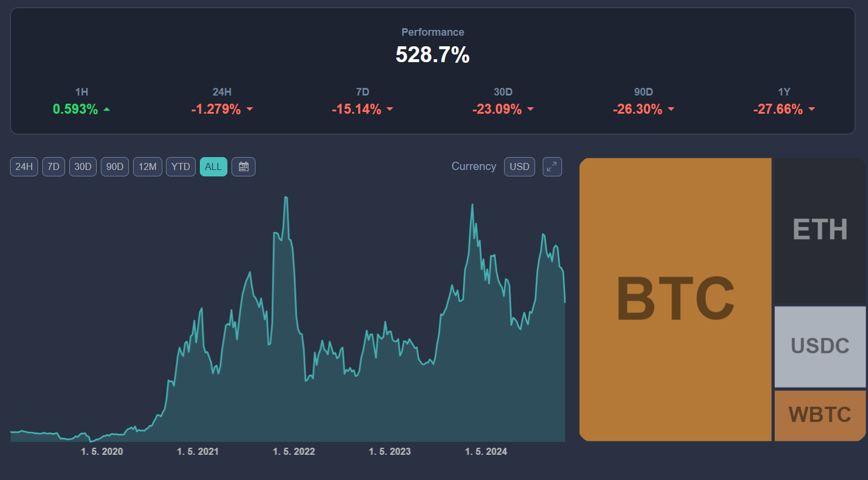Select the USDC allocation tile

[820, 346]
